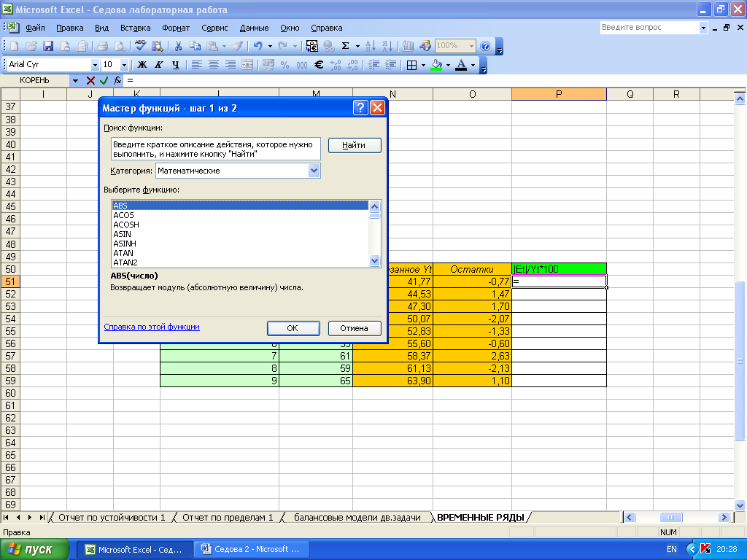Click the AutoSum sigma icon

click(x=345, y=46)
